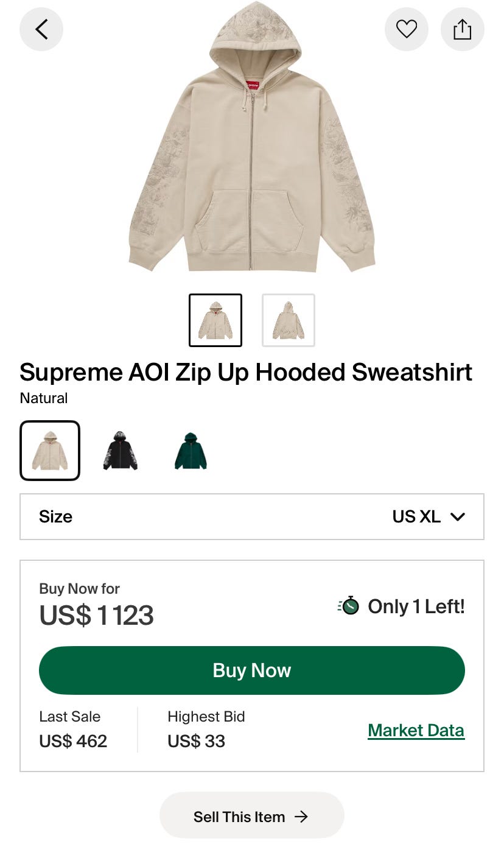Go back using the left arrow icon
Image resolution: width=504 pixels, height=858 pixels.
[x=41, y=29]
